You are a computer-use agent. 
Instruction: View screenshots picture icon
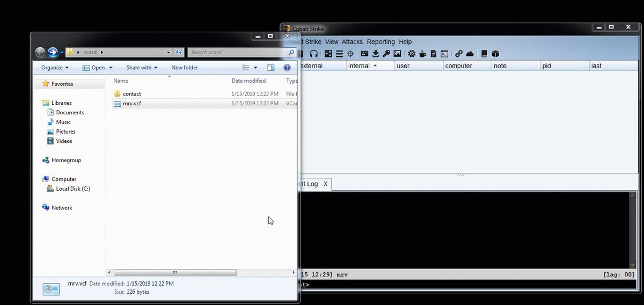397,54
